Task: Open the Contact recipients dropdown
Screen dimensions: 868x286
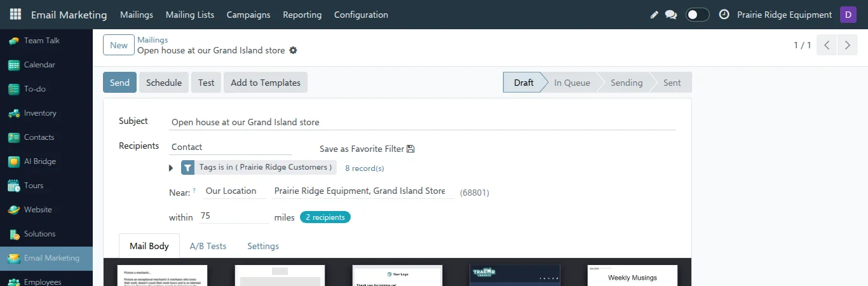Action: click(x=231, y=147)
